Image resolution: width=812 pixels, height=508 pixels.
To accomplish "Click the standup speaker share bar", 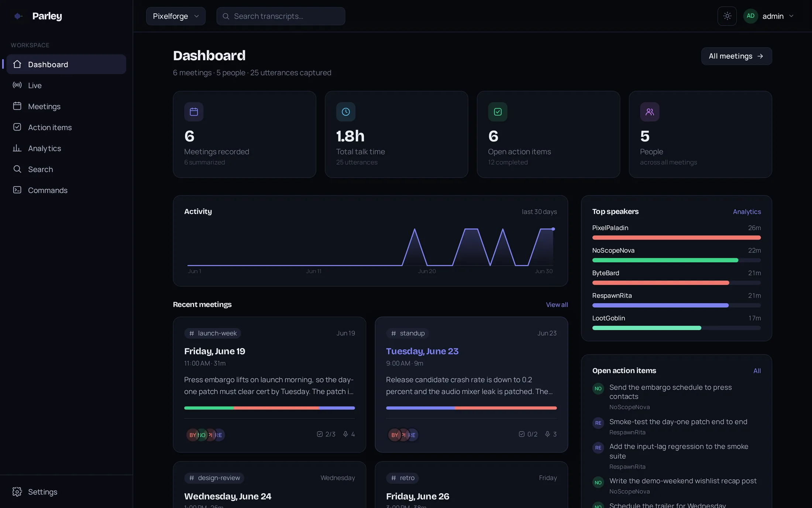I will pyautogui.click(x=471, y=408).
